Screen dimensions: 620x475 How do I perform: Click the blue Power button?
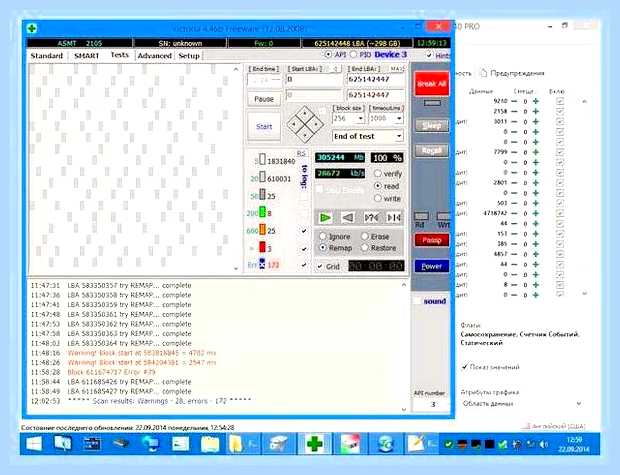(x=432, y=266)
